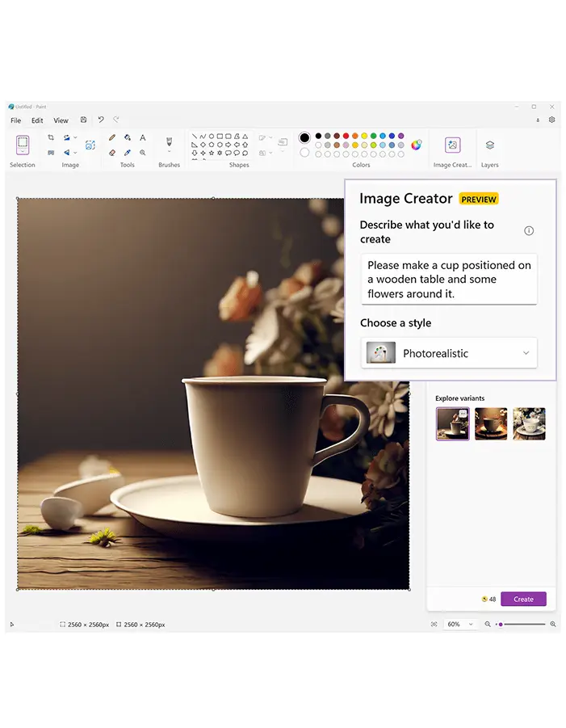This screenshot has height=728, width=566.
Task: Click the purple Create button
Action: [x=523, y=599]
